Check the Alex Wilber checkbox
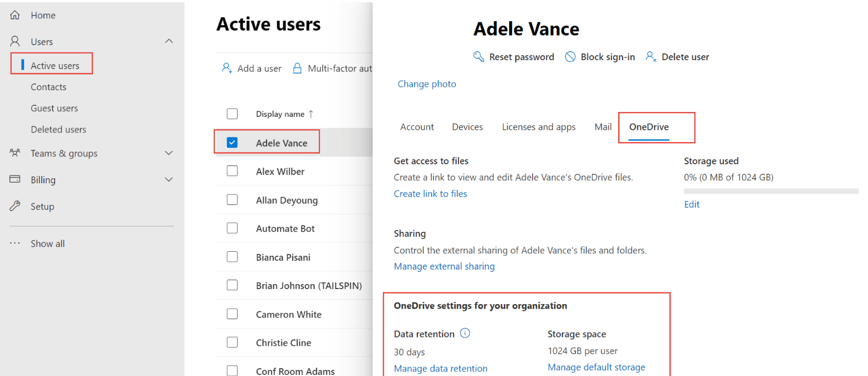868x376 pixels. pyautogui.click(x=233, y=171)
